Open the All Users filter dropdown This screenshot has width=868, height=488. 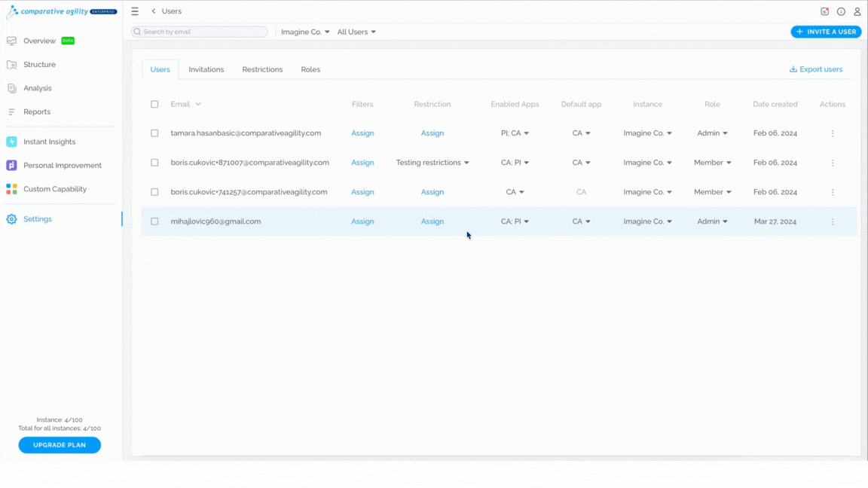click(x=356, y=32)
